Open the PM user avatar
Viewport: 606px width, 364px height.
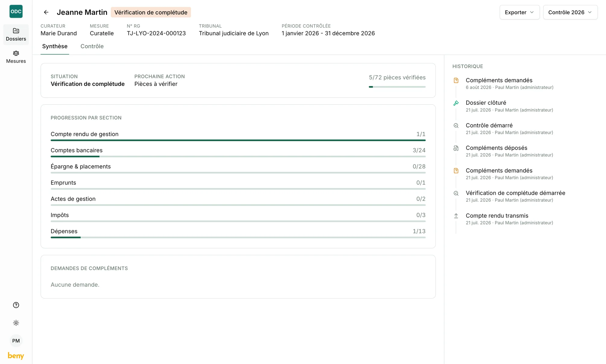pyautogui.click(x=16, y=341)
